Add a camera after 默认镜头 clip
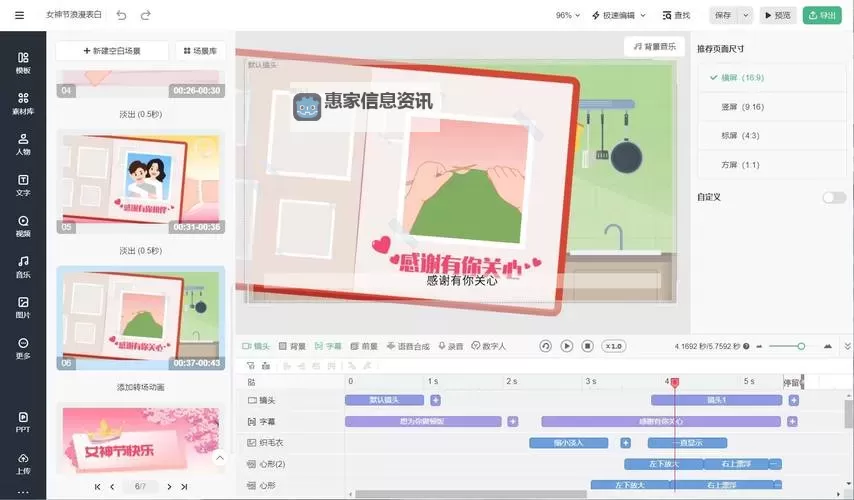The width and height of the screenshot is (854, 500). [435, 400]
